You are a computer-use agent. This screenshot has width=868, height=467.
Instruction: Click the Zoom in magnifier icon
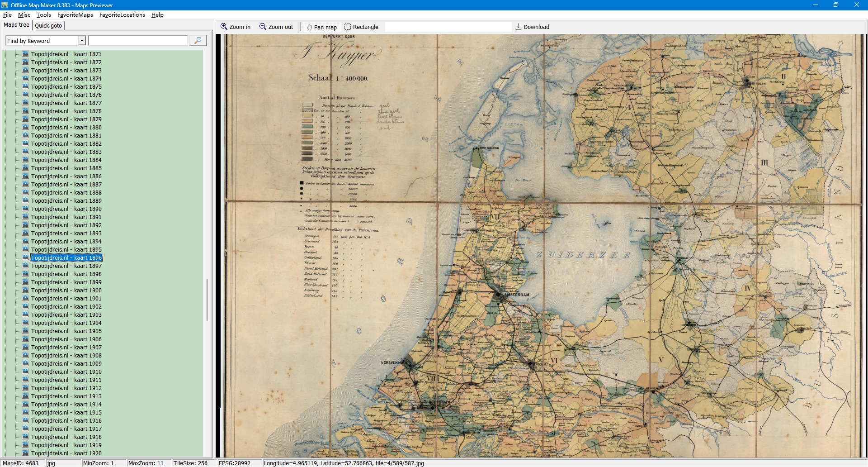coord(224,27)
